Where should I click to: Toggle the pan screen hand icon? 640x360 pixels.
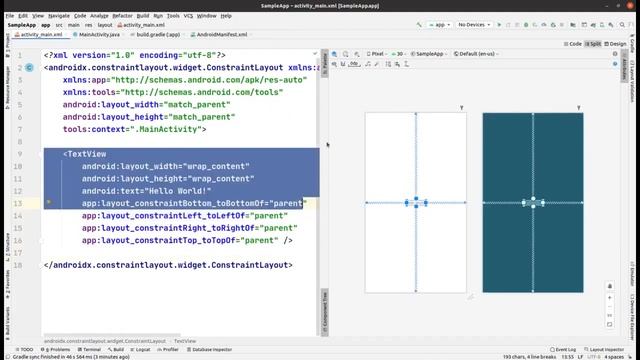coord(610,286)
